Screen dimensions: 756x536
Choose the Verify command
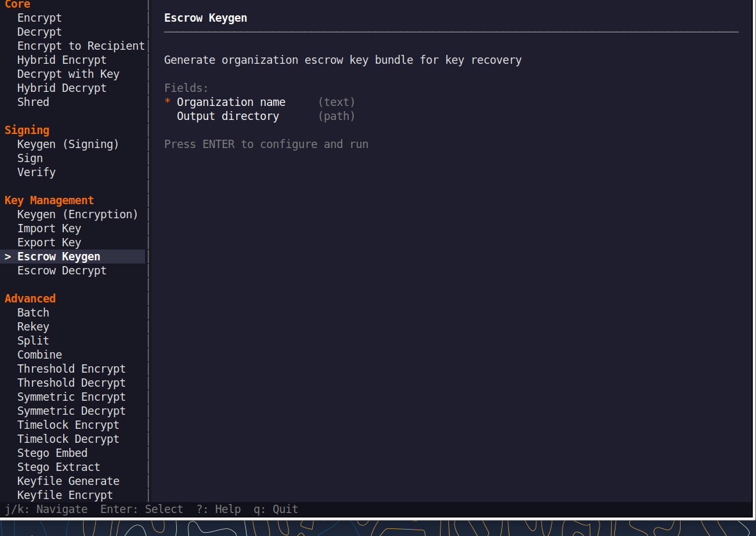click(36, 172)
